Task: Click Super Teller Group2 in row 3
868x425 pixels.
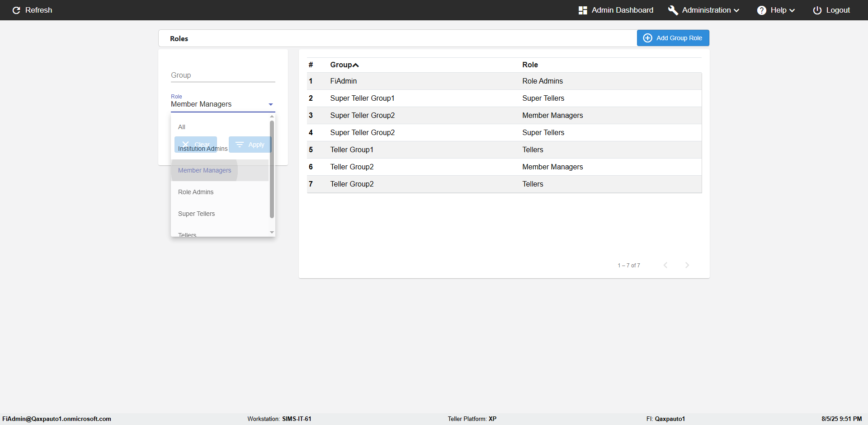Action: coord(362,116)
